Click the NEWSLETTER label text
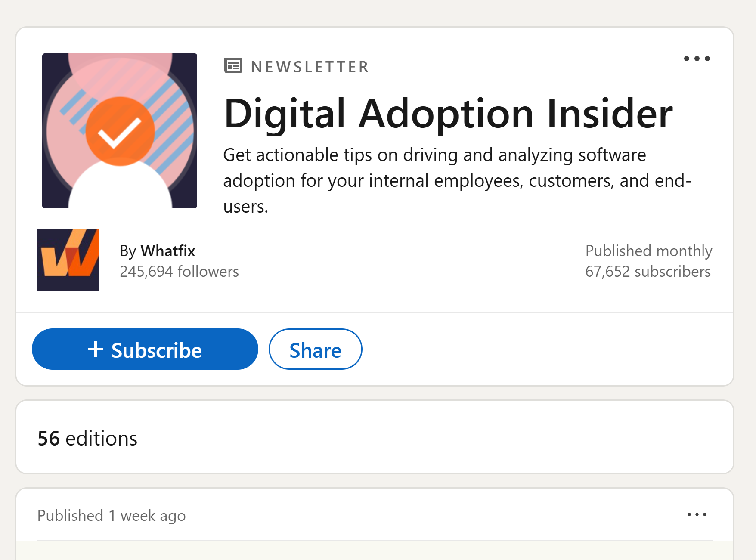The width and height of the screenshot is (756, 560). pyautogui.click(x=310, y=67)
